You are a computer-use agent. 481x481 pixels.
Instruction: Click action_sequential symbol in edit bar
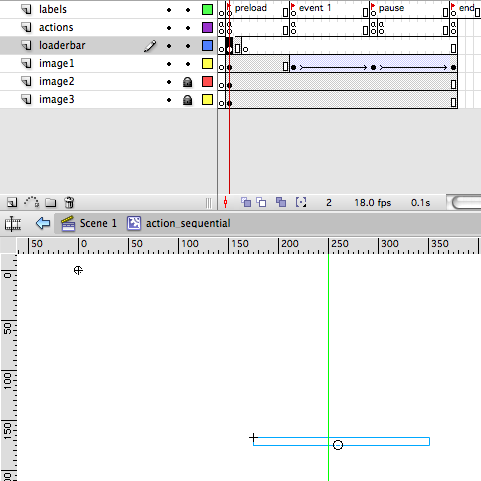coord(188,223)
